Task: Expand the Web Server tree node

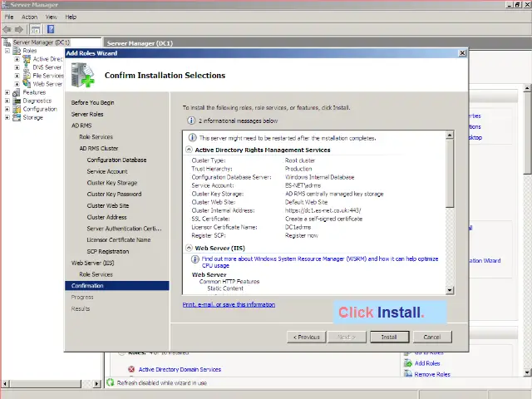Action: 17,84
